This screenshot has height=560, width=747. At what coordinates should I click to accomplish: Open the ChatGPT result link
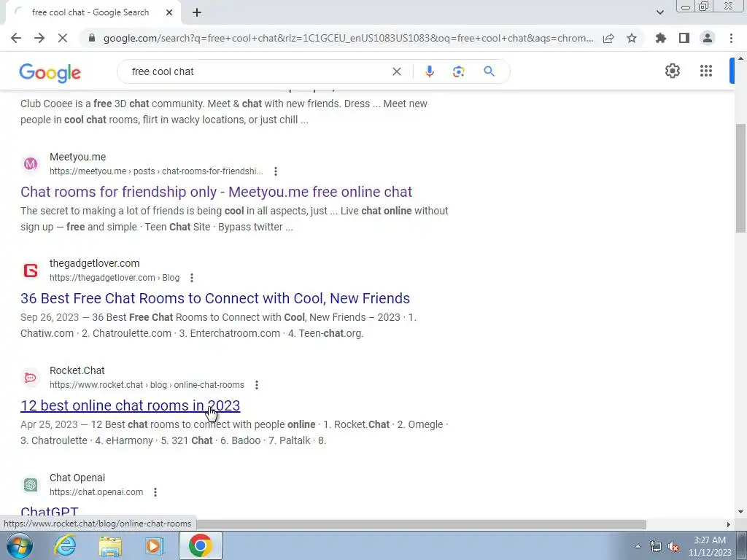click(x=49, y=512)
